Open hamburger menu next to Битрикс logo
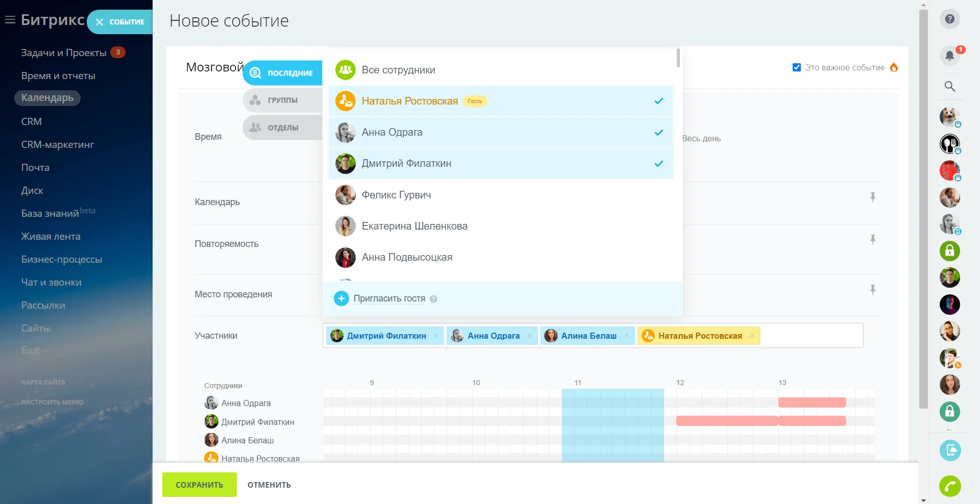 [x=10, y=20]
